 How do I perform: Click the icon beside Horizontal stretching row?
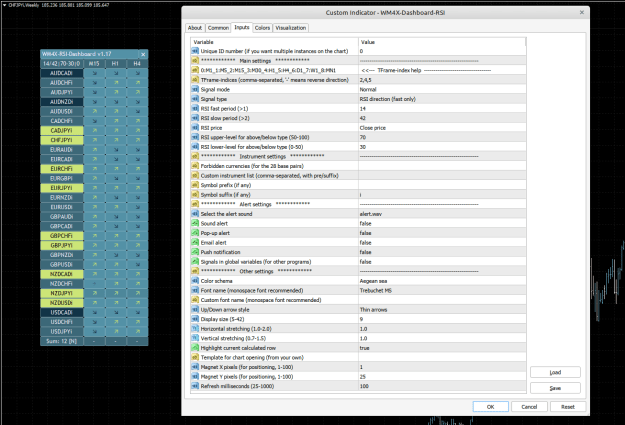(195, 329)
